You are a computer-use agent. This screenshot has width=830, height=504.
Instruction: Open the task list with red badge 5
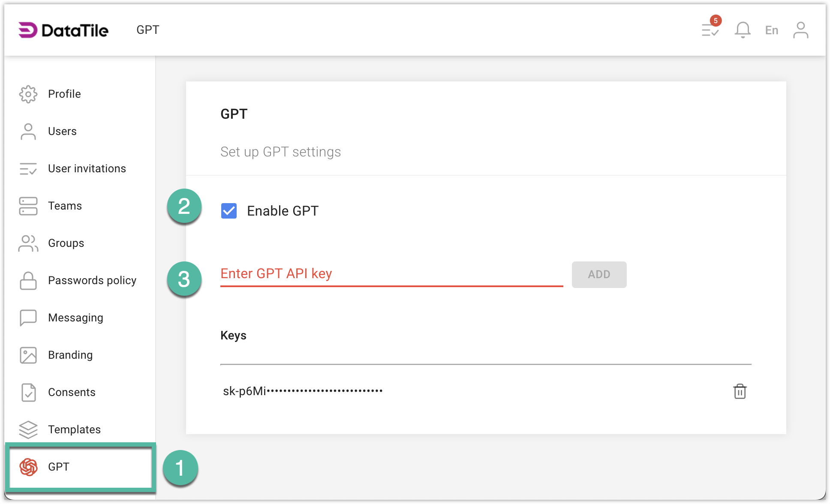pos(710,30)
